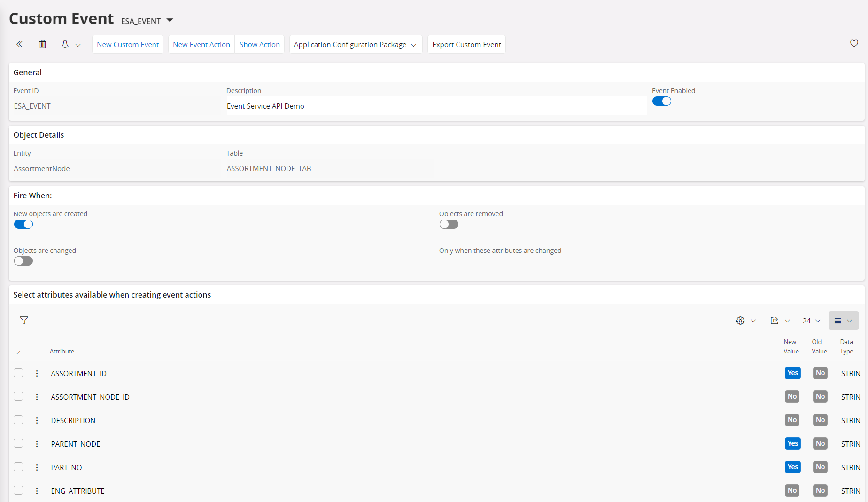
Task: Click the bell notification icon
Action: pyautogui.click(x=65, y=44)
